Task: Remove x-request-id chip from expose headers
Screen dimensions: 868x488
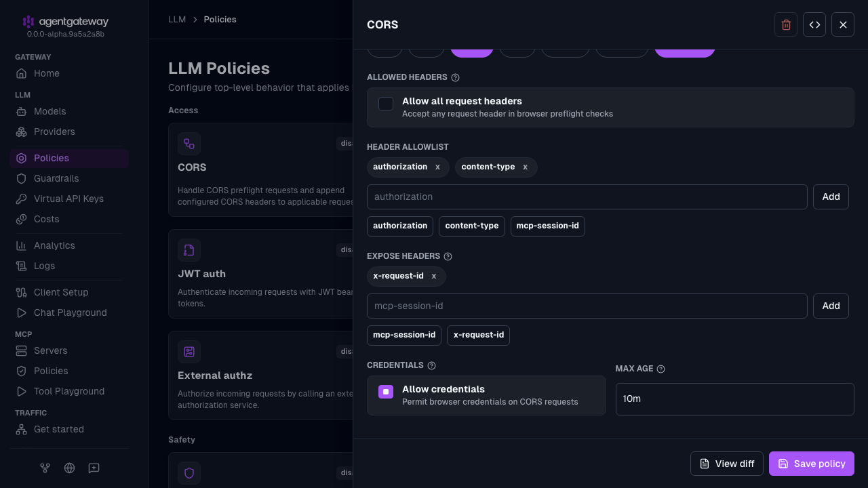Action: pyautogui.click(x=434, y=276)
